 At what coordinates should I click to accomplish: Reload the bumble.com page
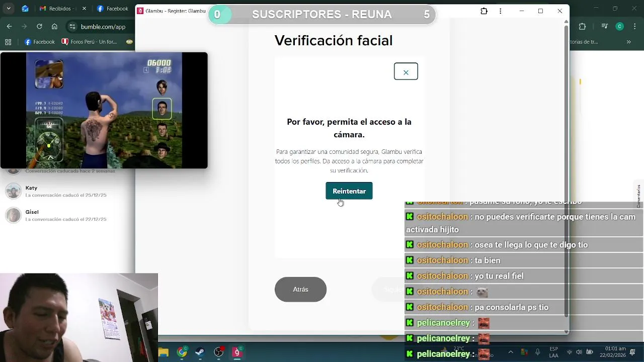point(39,27)
